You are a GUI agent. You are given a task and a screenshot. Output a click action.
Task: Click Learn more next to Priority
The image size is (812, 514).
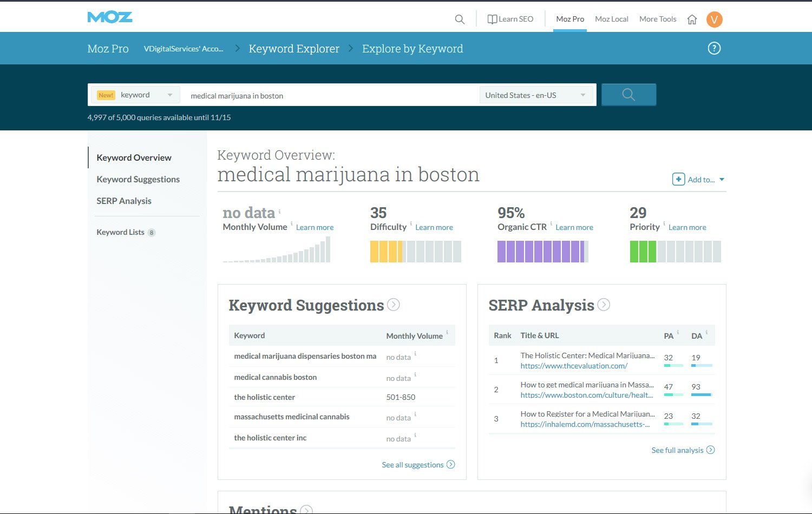pyautogui.click(x=687, y=227)
